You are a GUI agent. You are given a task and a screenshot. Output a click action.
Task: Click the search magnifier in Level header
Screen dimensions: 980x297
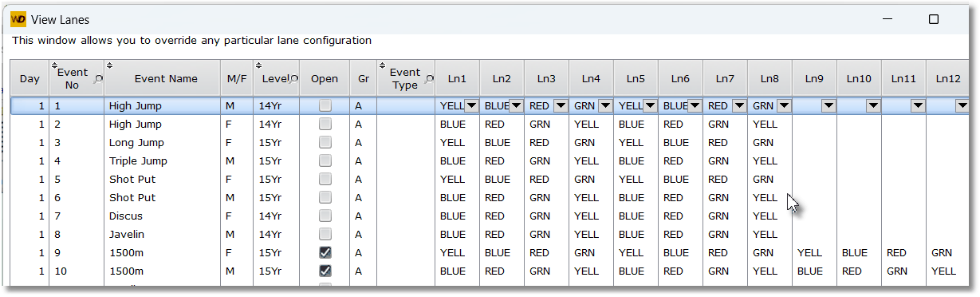pyautogui.click(x=294, y=79)
